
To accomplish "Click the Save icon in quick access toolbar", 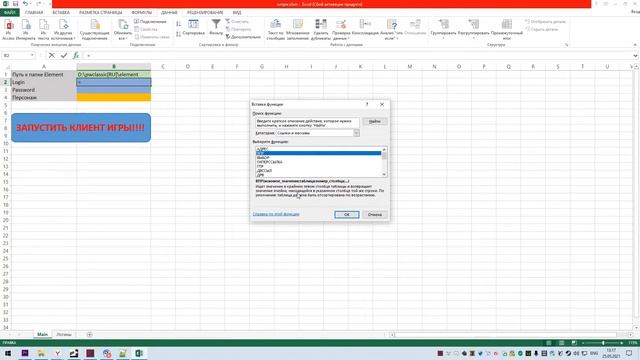I will 16,4.
